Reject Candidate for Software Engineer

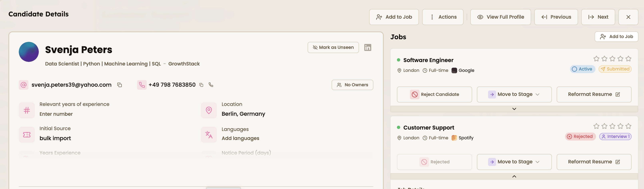tap(434, 94)
